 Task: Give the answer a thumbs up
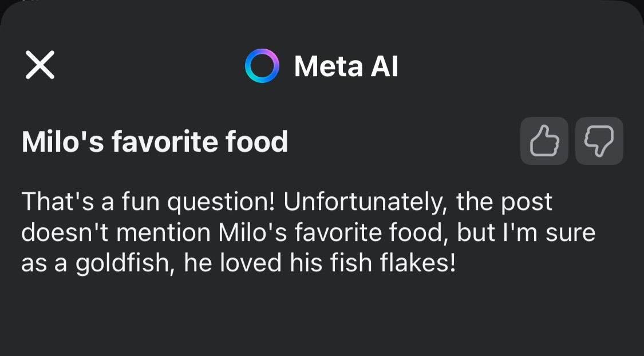click(x=544, y=141)
